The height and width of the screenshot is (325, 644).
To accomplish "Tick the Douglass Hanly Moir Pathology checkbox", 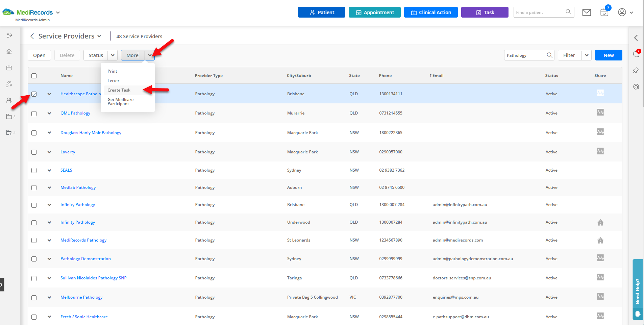I will [x=34, y=133].
